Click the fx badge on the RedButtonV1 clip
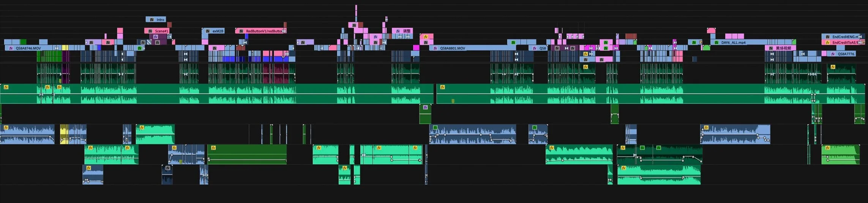This screenshot has width=868, height=203. point(241,31)
